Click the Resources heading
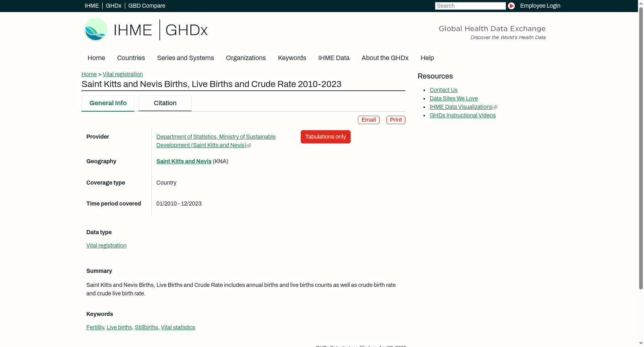The image size is (644, 347). click(x=435, y=76)
